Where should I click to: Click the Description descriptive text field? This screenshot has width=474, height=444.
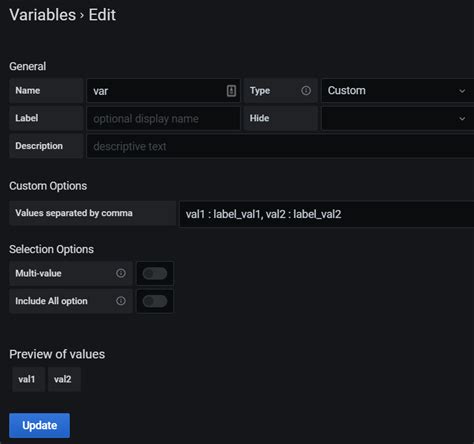(x=280, y=146)
